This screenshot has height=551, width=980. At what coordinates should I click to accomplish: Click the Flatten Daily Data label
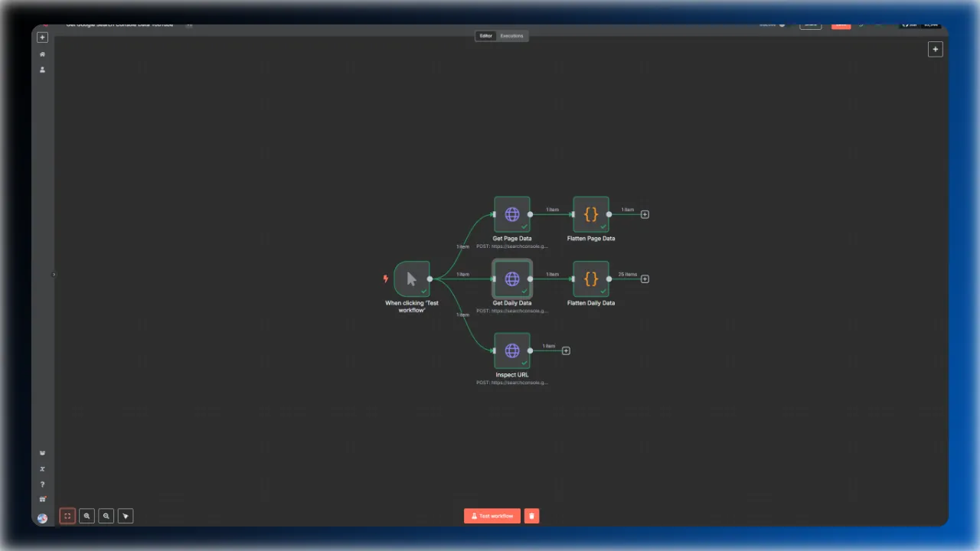tap(590, 303)
